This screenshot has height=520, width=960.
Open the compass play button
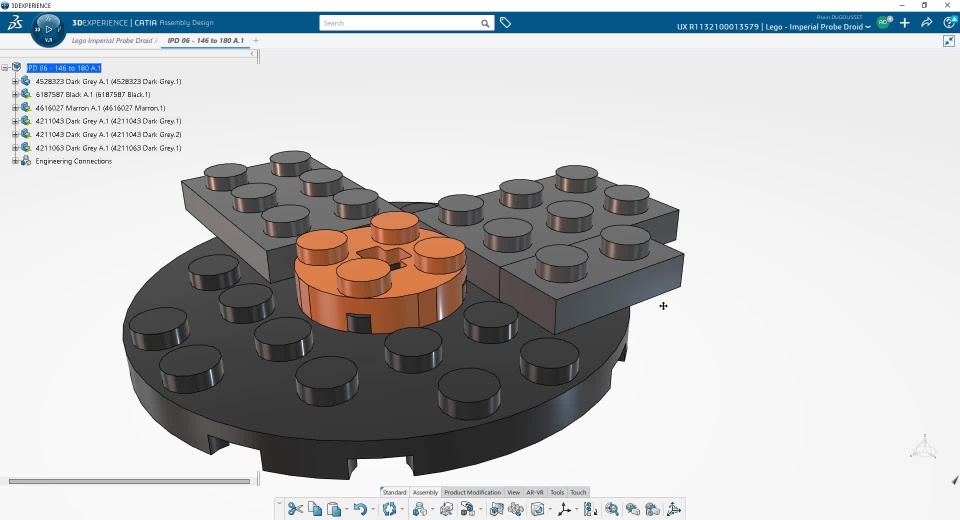pos(48,29)
